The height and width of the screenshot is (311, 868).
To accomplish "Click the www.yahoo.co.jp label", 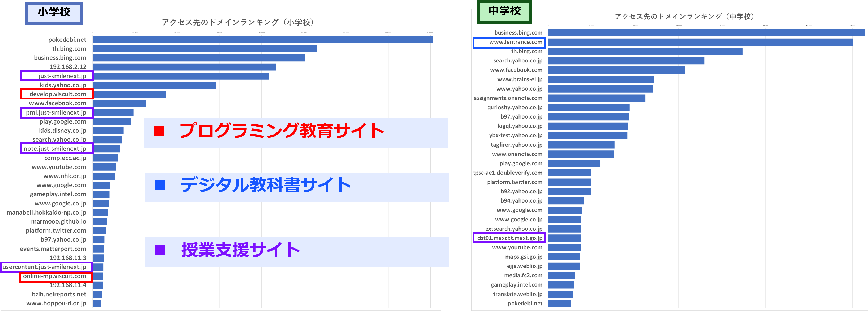I will point(519,89).
